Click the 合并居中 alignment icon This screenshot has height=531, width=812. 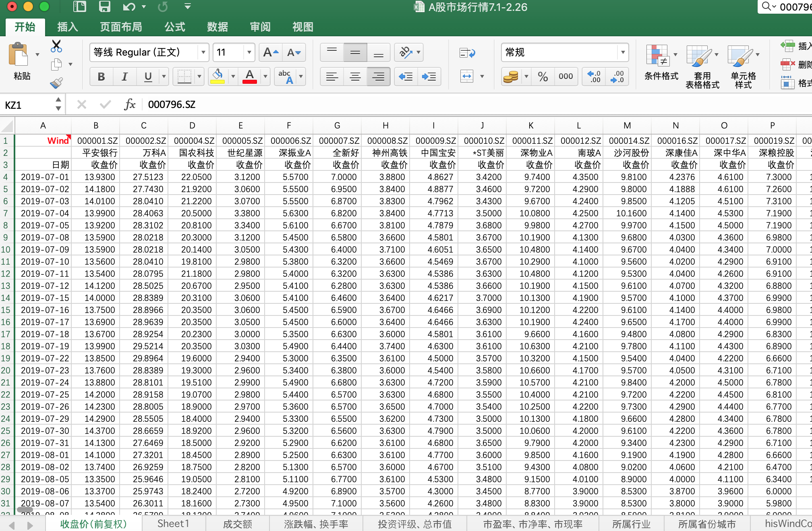(467, 77)
